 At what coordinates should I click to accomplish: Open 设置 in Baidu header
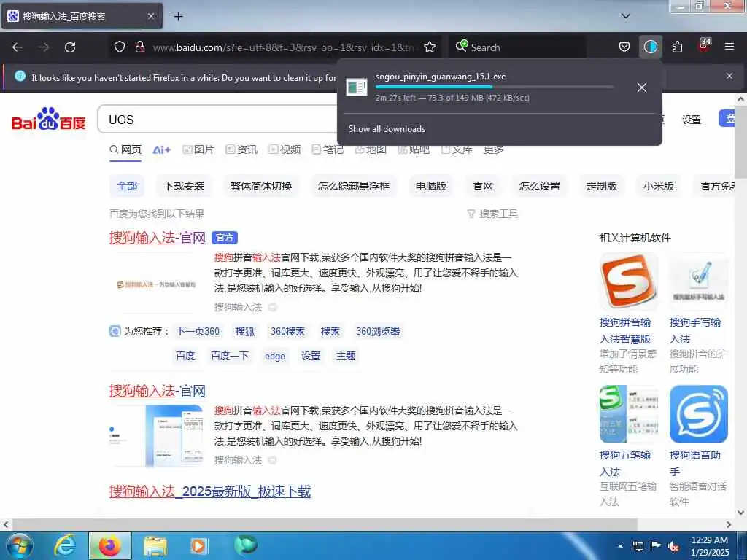click(692, 120)
